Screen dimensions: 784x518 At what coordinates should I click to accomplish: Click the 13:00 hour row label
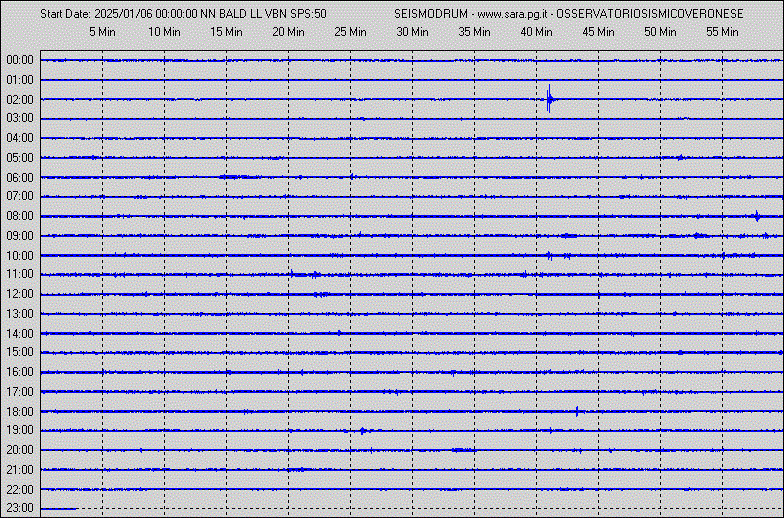20,314
